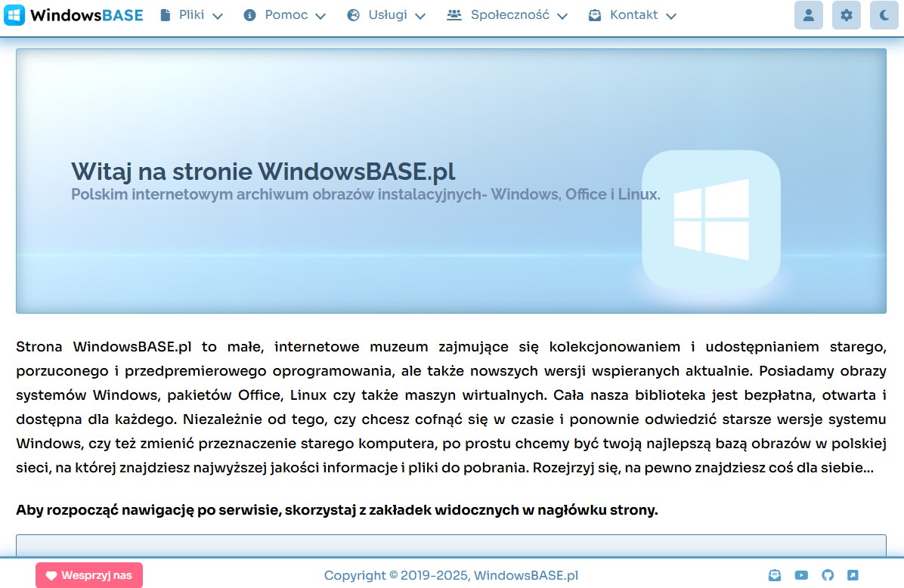Expand the Usługi dropdown chevron
Image resolution: width=904 pixels, height=588 pixels.
pyautogui.click(x=420, y=16)
